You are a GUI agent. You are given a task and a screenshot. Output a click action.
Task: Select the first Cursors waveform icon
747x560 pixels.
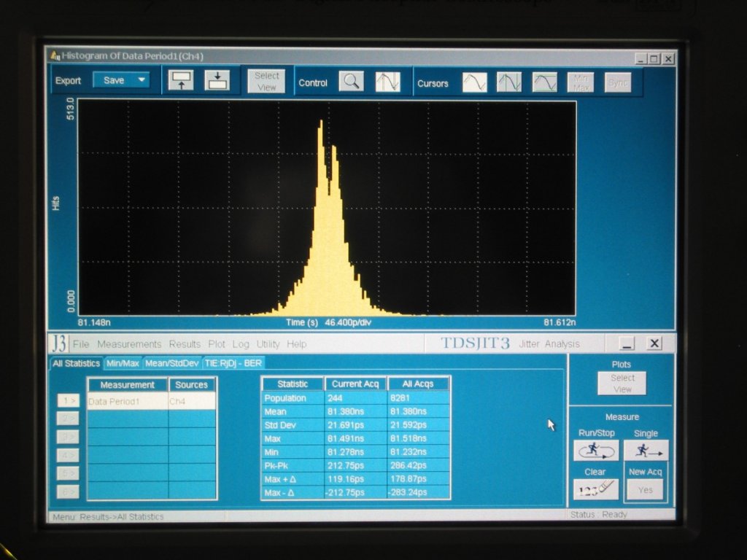point(474,82)
